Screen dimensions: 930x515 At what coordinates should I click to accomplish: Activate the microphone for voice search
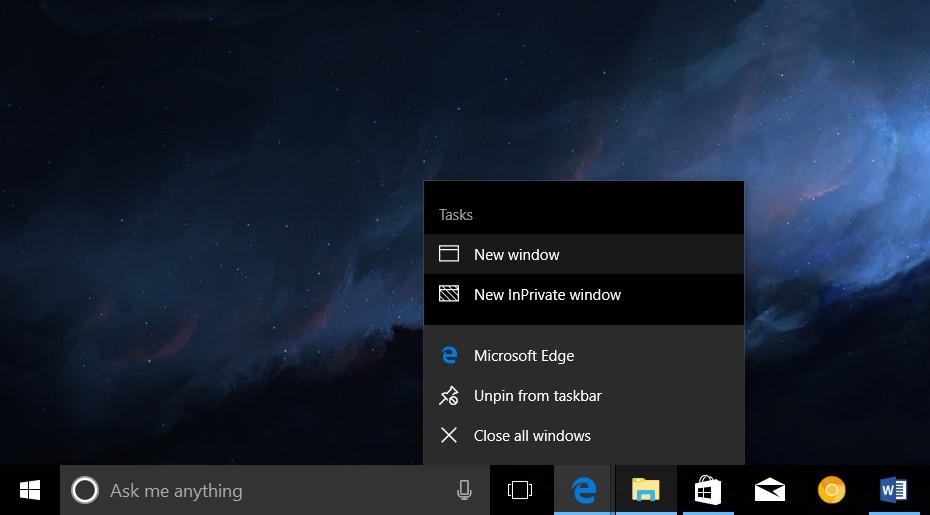click(464, 490)
